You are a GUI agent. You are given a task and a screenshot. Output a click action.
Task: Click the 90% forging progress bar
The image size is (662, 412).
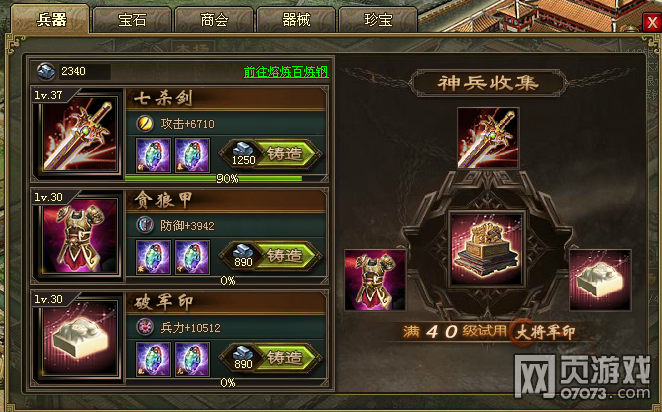point(226,179)
